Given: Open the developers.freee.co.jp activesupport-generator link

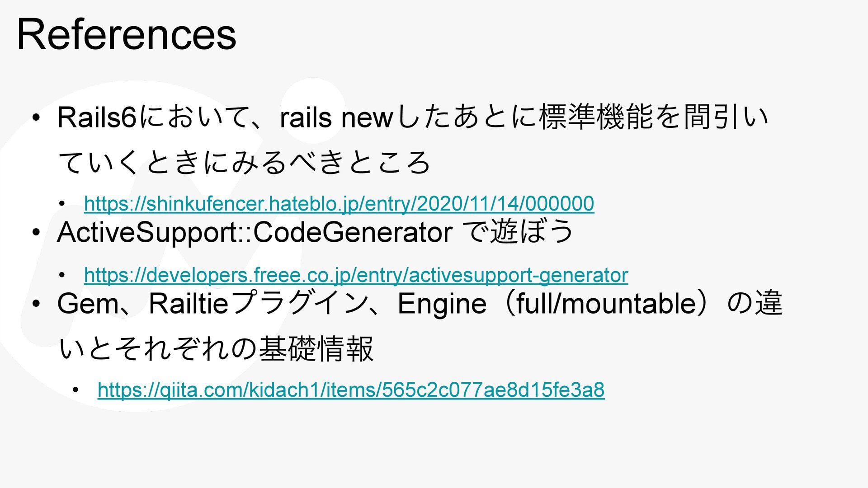Looking at the screenshot, I should tap(356, 275).
